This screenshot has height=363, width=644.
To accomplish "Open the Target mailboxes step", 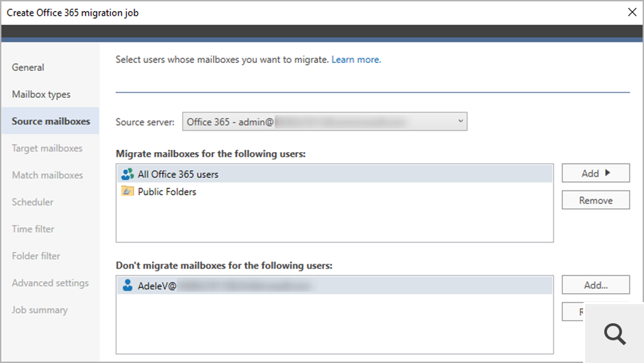I will coord(47,148).
